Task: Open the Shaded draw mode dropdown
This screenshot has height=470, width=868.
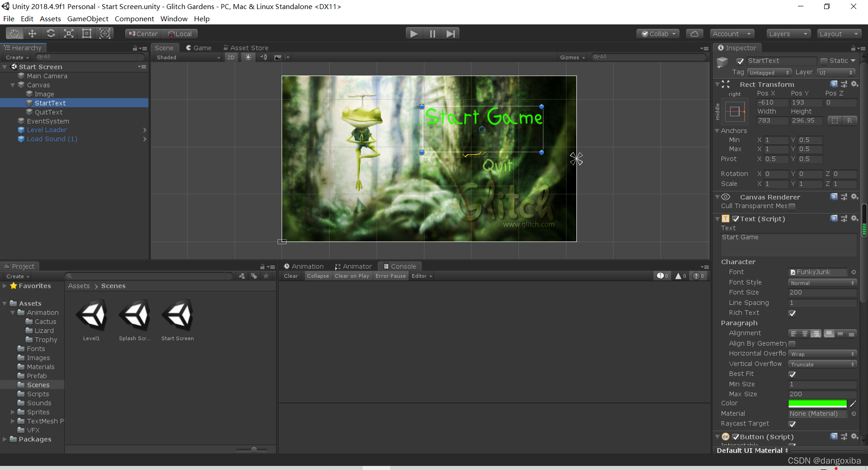Action: pos(188,57)
